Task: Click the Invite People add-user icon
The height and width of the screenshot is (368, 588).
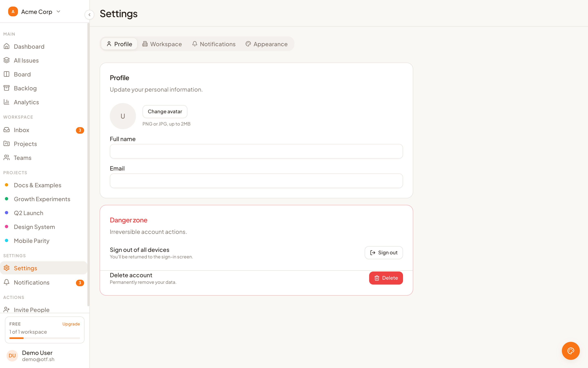Action: pos(7,310)
